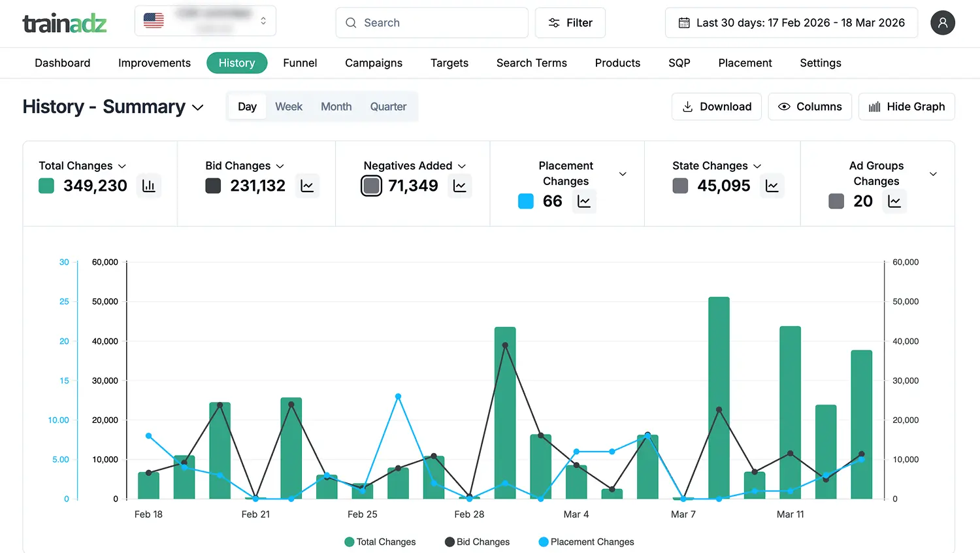Click the line chart icon beside Bid Changes
The width and height of the screenshot is (980, 553).
click(x=307, y=186)
